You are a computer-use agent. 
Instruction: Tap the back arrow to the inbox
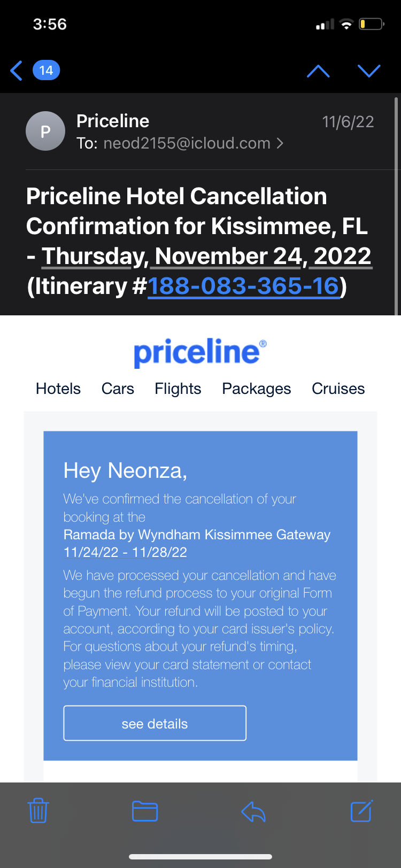[x=17, y=71]
